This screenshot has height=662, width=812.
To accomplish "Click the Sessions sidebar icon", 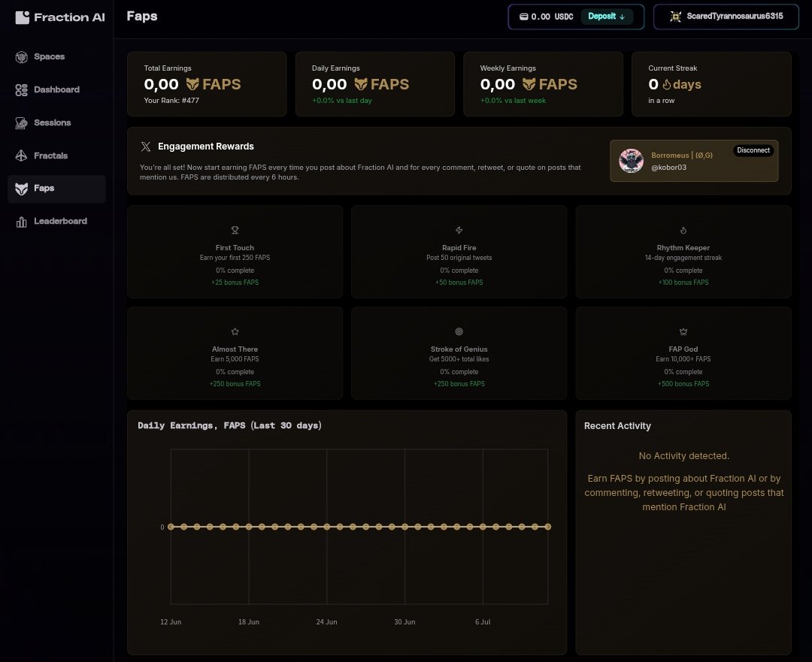I will tap(21, 123).
